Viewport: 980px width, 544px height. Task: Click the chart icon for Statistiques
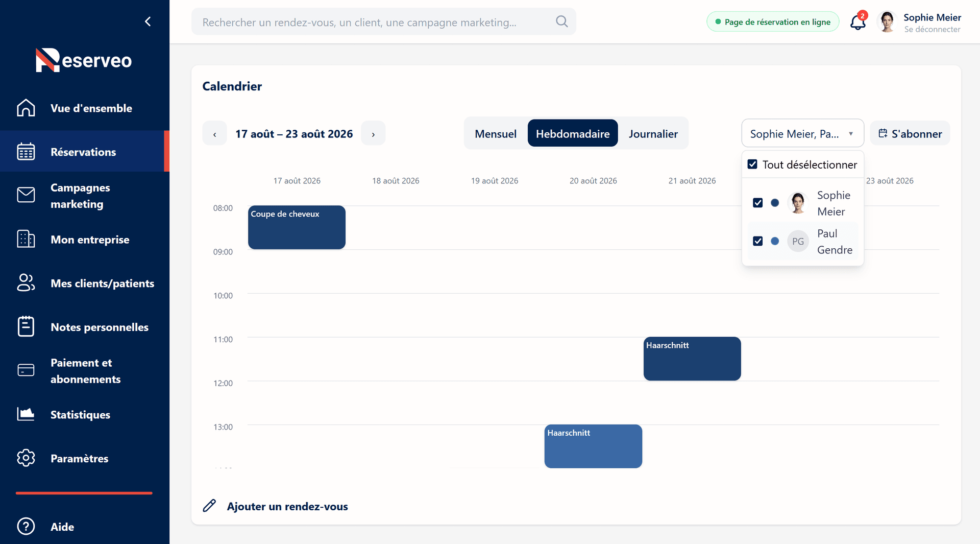tap(26, 414)
